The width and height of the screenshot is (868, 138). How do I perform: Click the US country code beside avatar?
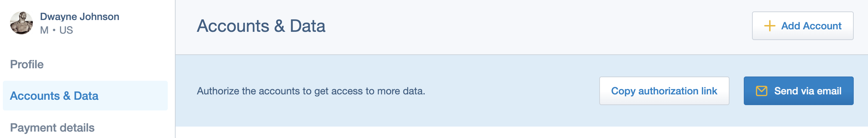[x=66, y=30]
